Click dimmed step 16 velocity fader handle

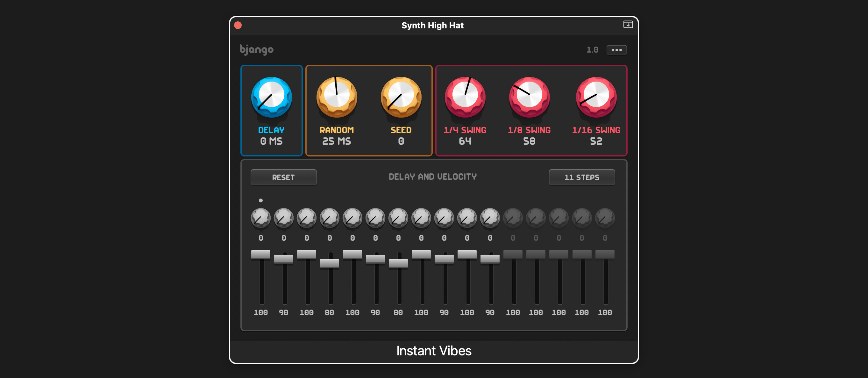click(x=604, y=255)
